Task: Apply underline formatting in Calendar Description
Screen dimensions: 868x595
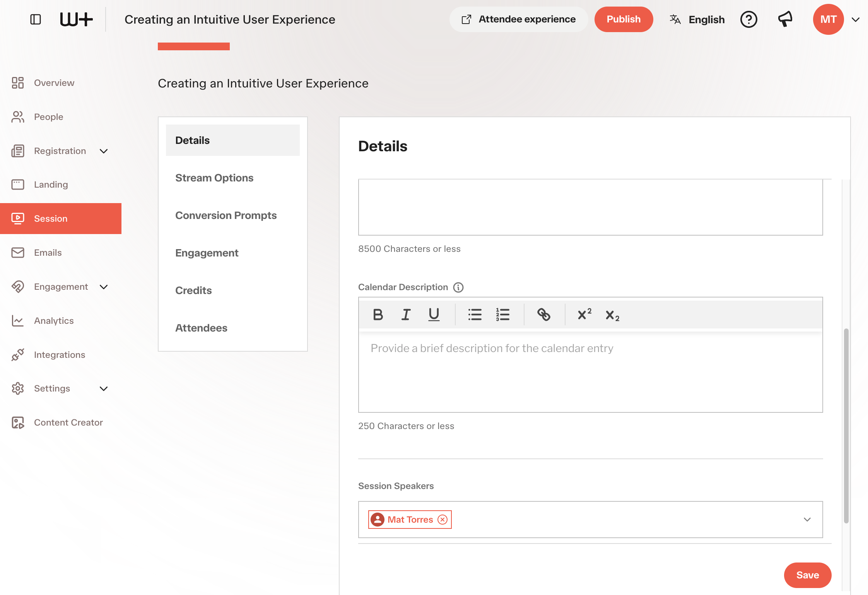Action: point(434,315)
